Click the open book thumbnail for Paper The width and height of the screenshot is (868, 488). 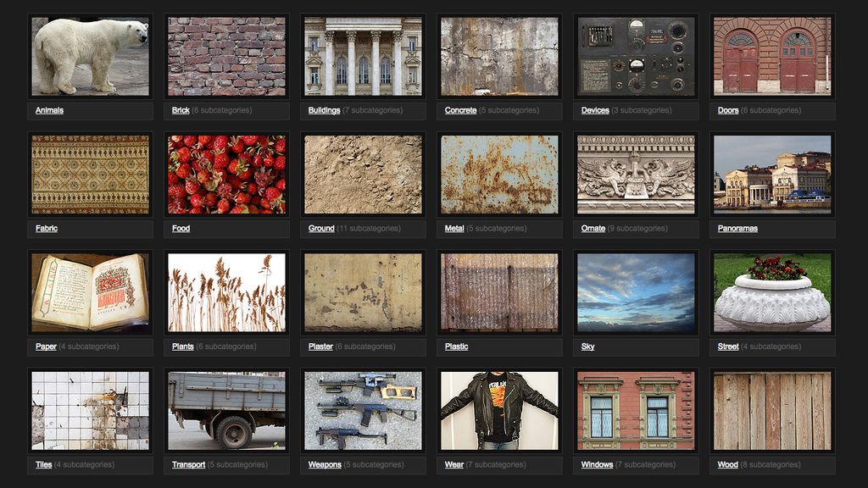coord(90,291)
